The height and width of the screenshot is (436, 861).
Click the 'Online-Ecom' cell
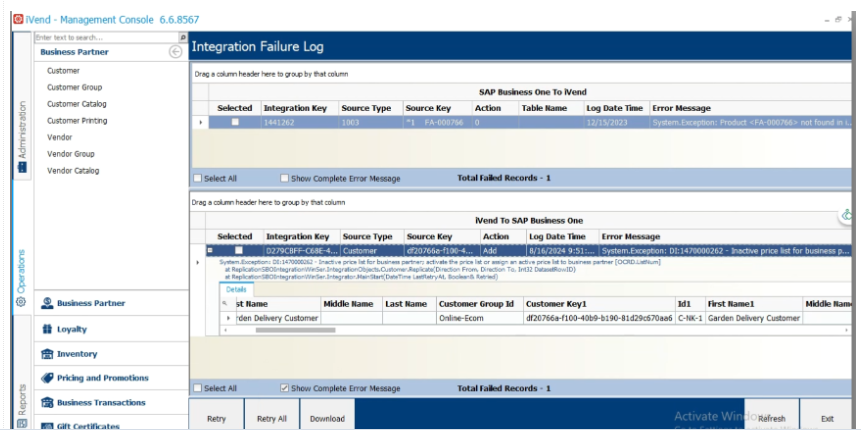pos(479,318)
